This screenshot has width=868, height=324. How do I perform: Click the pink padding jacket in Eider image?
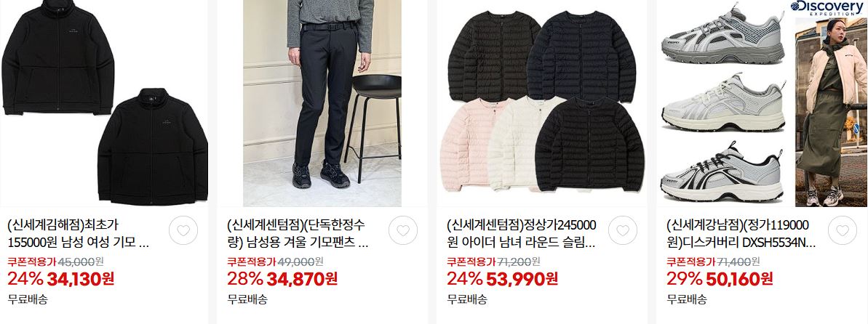pos(468,145)
